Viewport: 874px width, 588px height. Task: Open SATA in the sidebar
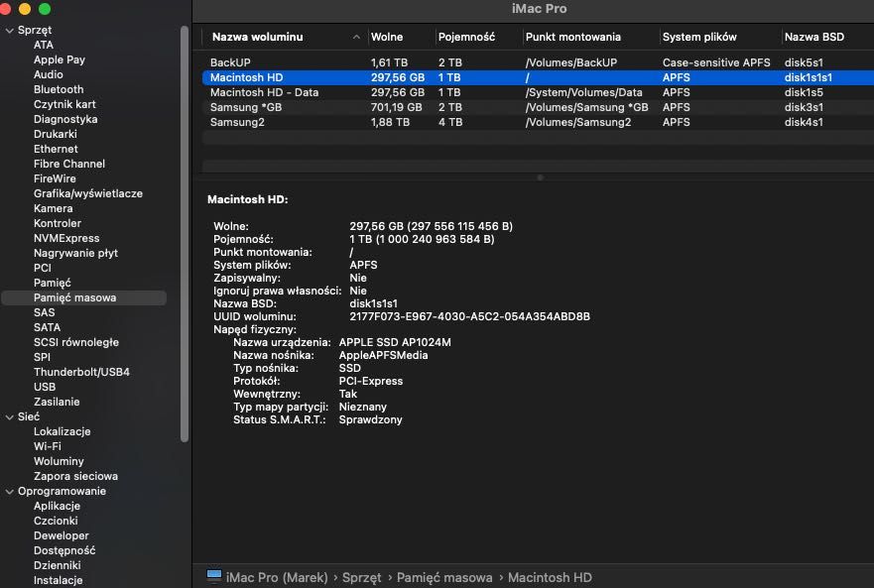click(x=47, y=327)
